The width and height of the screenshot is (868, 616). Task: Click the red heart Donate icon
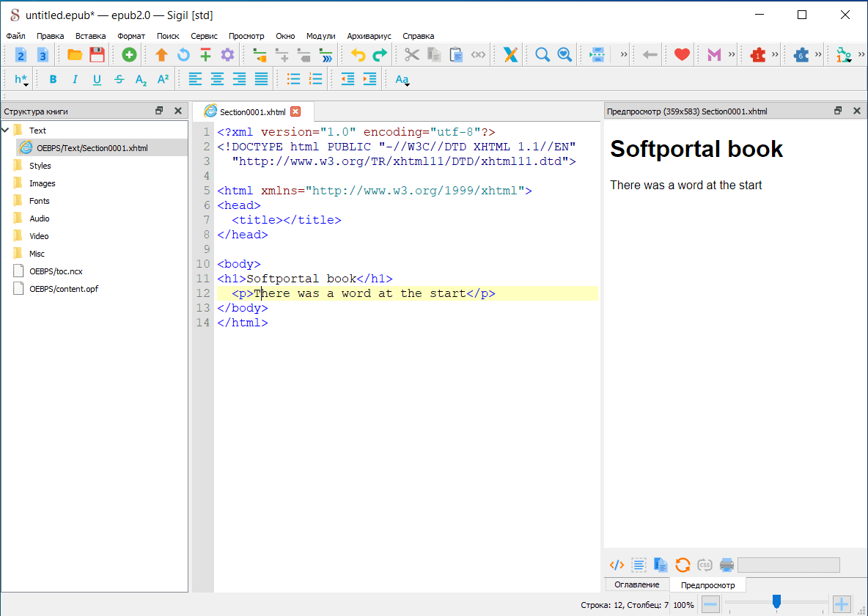click(x=682, y=55)
